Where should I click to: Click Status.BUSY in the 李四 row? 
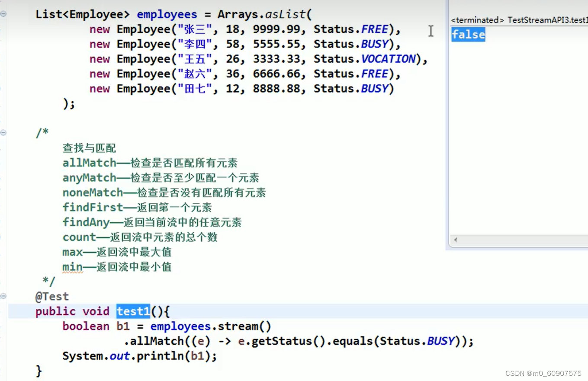(x=351, y=44)
